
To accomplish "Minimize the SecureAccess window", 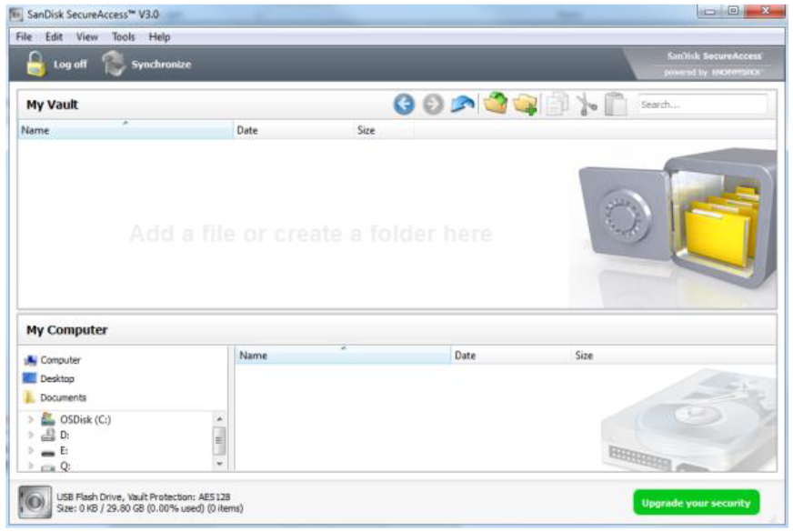I will tap(710, 11).
